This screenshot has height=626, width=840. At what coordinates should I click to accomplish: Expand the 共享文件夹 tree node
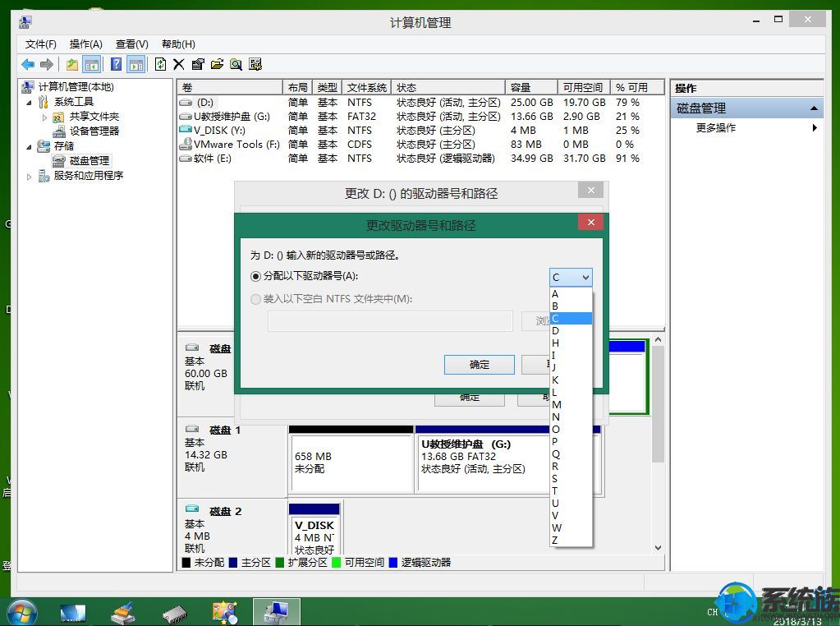[x=44, y=117]
